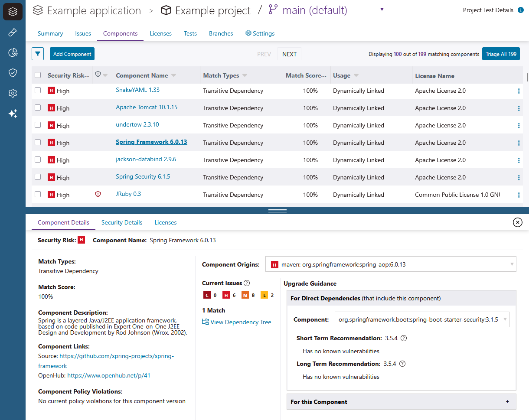Open the branch selector dropdown arrow

[x=382, y=10]
